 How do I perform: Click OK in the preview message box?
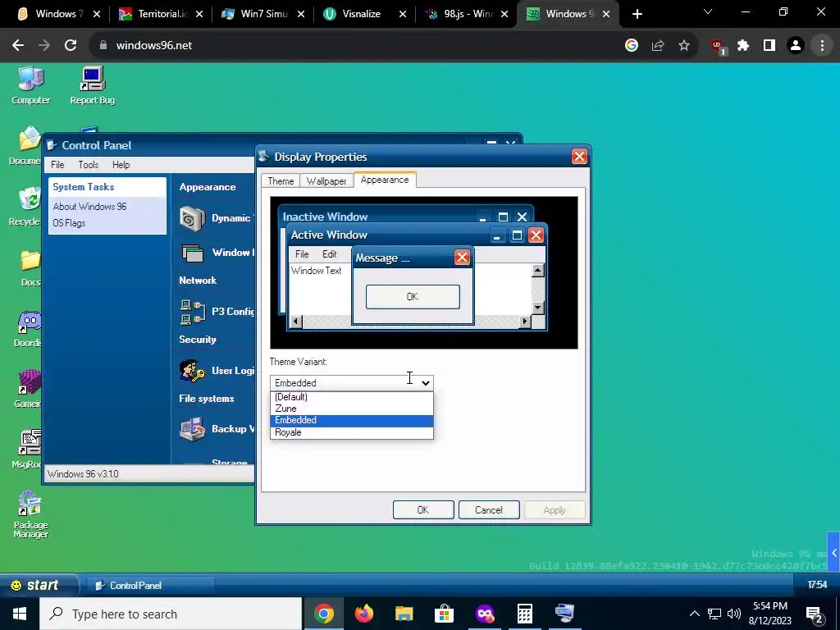pos(413,297)
